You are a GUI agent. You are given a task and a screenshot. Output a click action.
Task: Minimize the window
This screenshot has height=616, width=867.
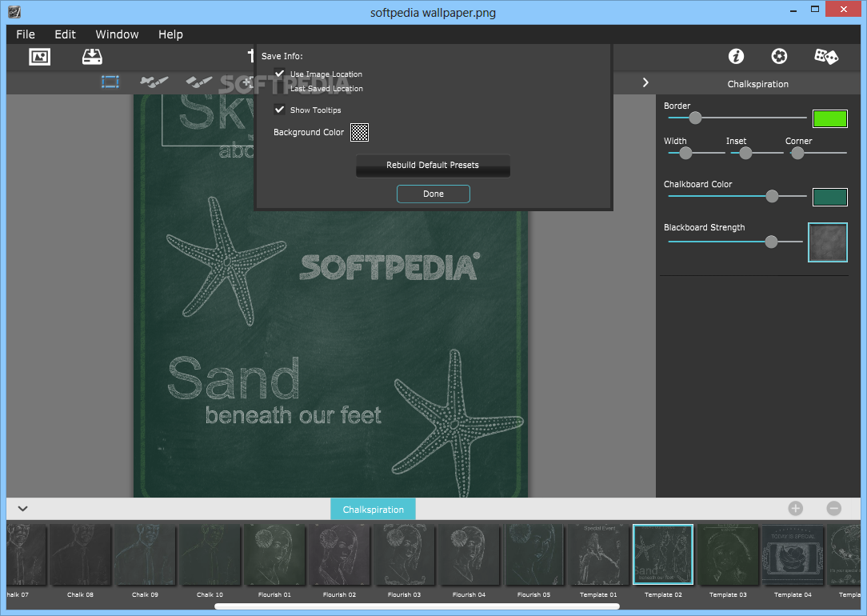click(x=793, y=10)
